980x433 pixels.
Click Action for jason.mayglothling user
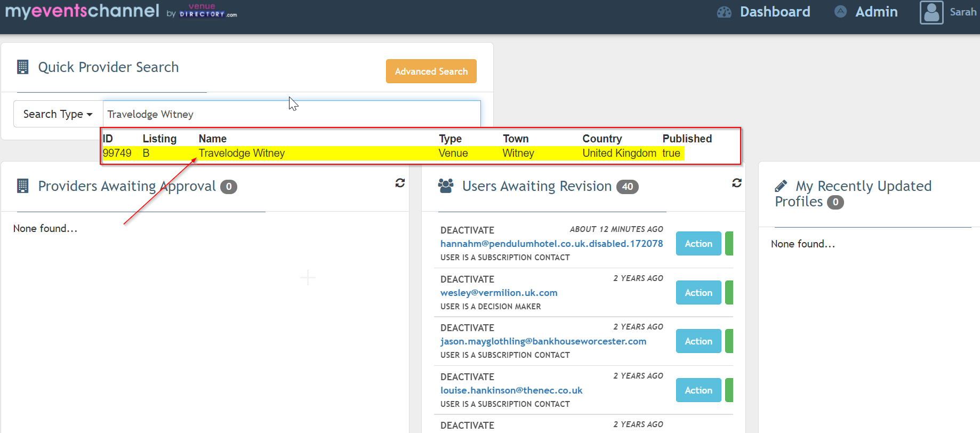tap(698, 341)
